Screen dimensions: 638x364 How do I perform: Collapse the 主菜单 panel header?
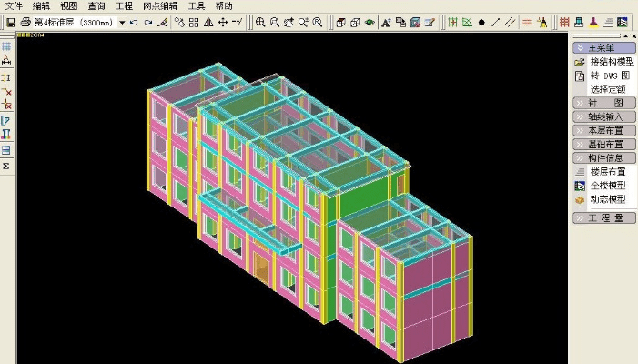click(x=603, y=47)
